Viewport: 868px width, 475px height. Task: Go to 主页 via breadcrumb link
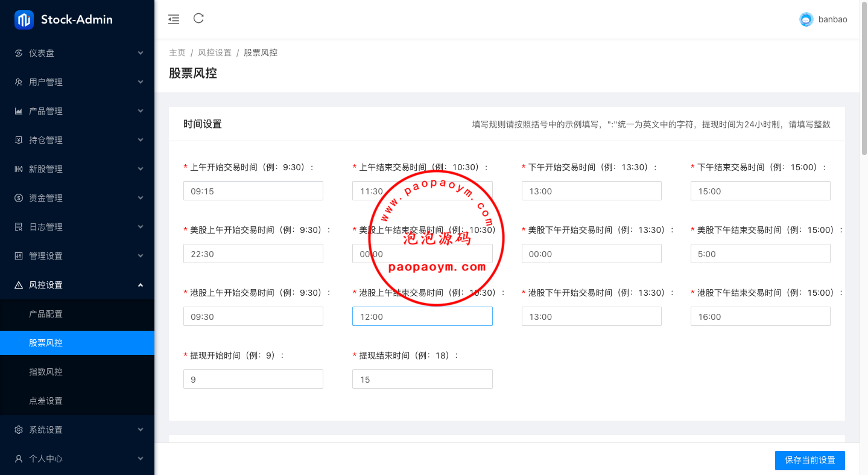[x=177, y=53]
